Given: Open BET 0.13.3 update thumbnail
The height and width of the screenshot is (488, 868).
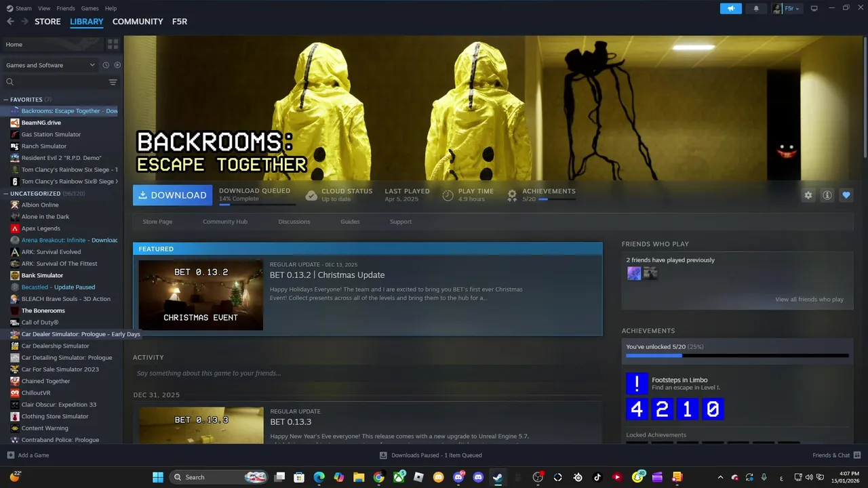Looking at the screenshot, I should (201, 426).
